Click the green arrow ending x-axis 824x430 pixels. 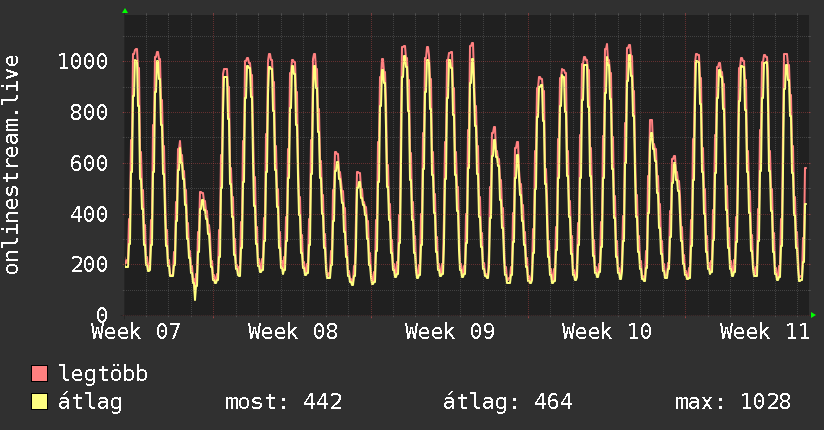tap(813, 315)
